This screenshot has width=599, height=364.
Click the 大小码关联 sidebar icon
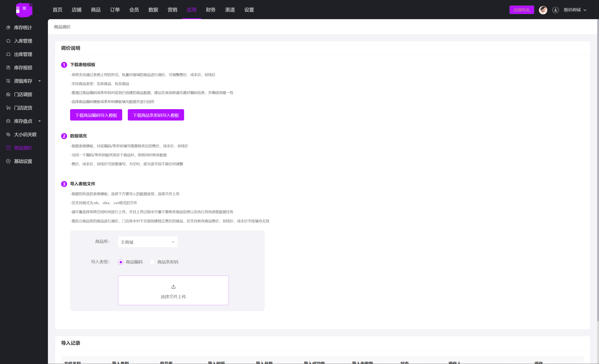[8, 134]
